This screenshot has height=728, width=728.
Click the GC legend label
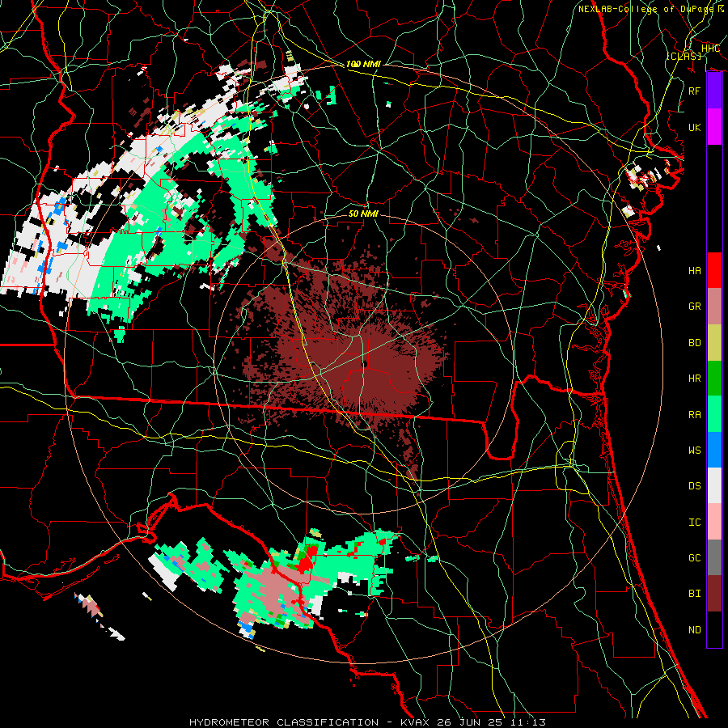(x=694, y=558)
